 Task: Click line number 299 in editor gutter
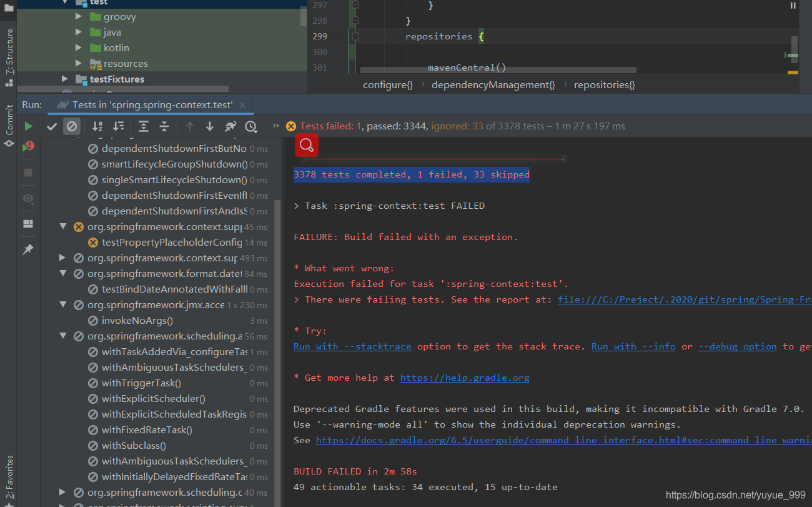pos(319,36)
